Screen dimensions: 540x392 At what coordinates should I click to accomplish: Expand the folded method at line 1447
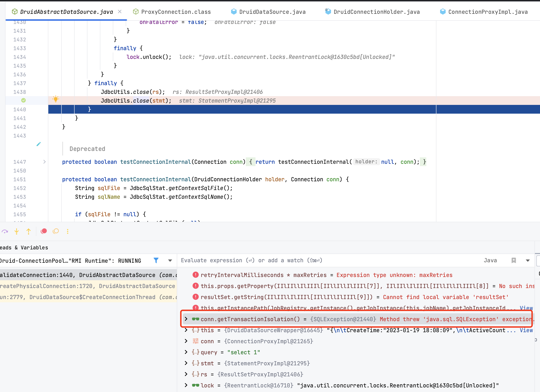tap(44, 162)
